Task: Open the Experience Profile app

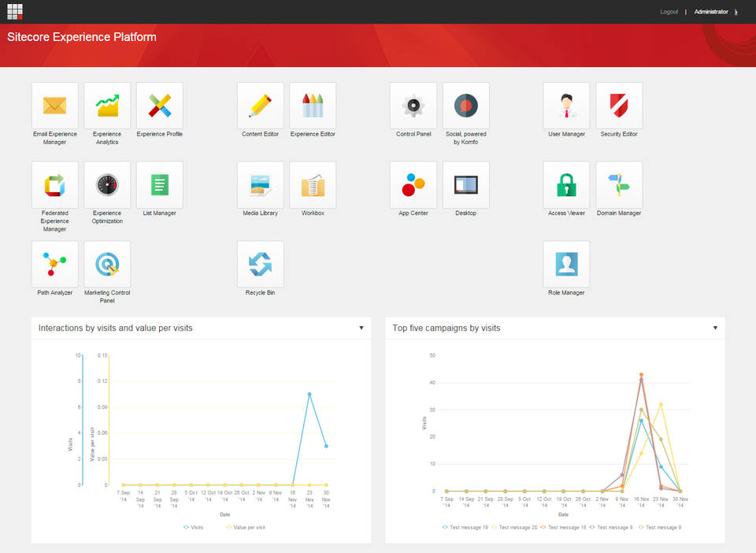Action: click(159, 105)
